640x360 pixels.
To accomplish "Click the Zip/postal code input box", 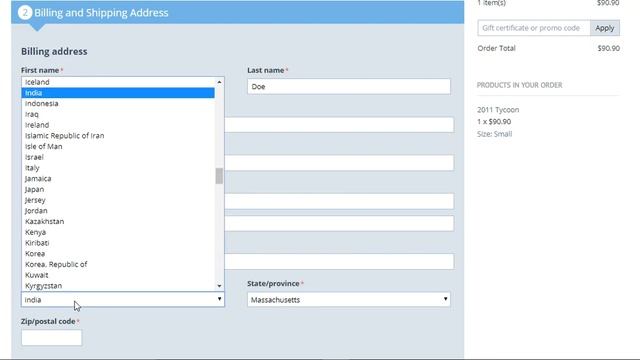I will click(51, 338).
